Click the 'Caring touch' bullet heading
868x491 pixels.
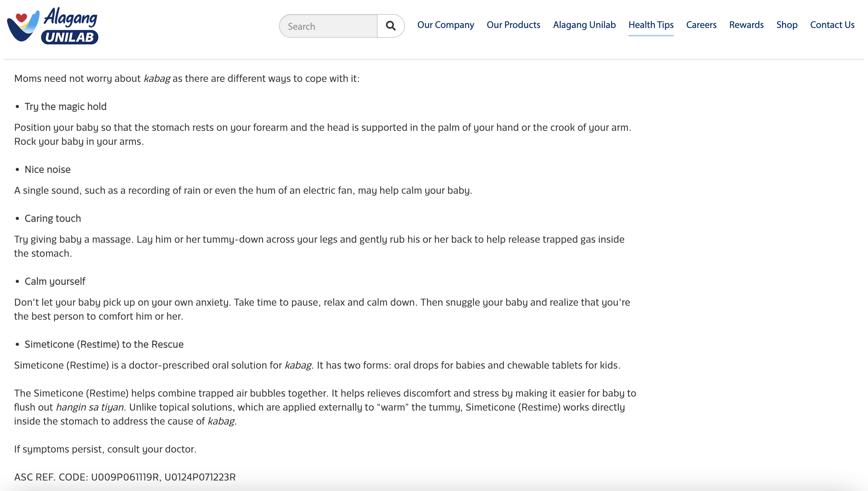pyautogui.click(x=53, y=218)
